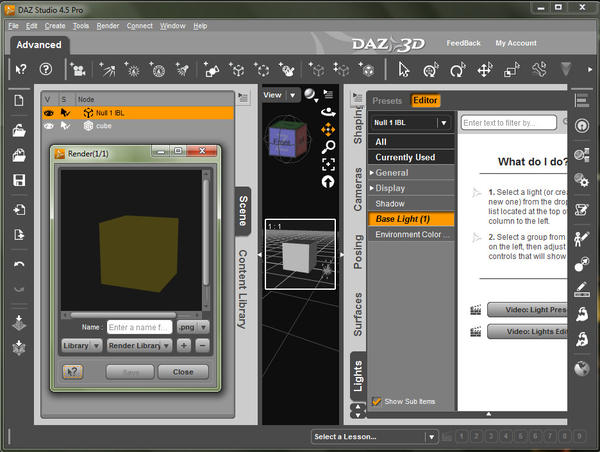
Task: Select the bone joint editor tool
Action: (x=539, y=70)
